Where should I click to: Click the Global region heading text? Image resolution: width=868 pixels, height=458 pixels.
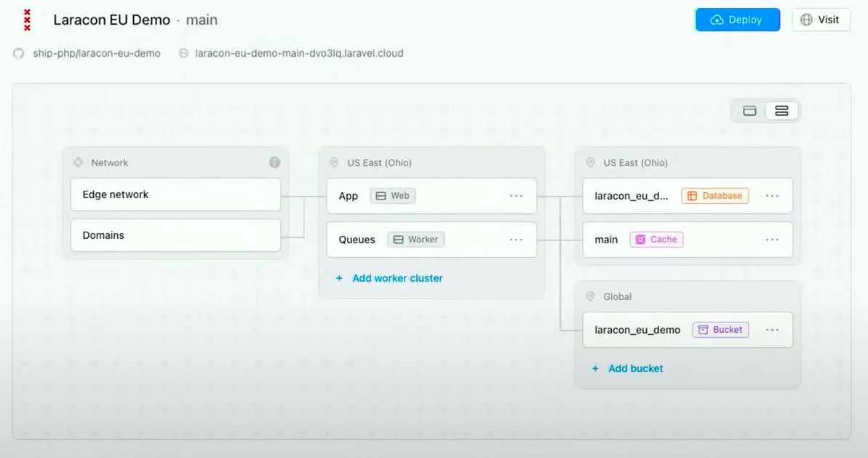coord(617,297)
